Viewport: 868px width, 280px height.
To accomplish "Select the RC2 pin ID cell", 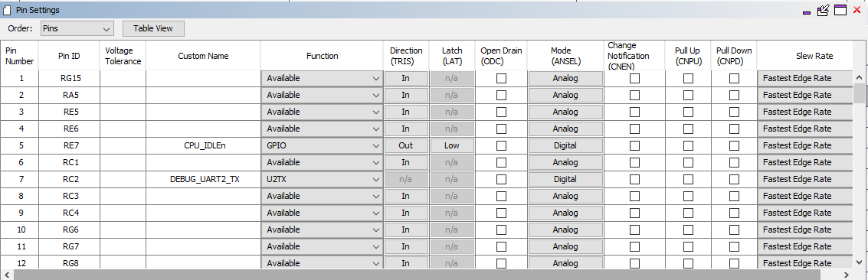I will 69,180.
